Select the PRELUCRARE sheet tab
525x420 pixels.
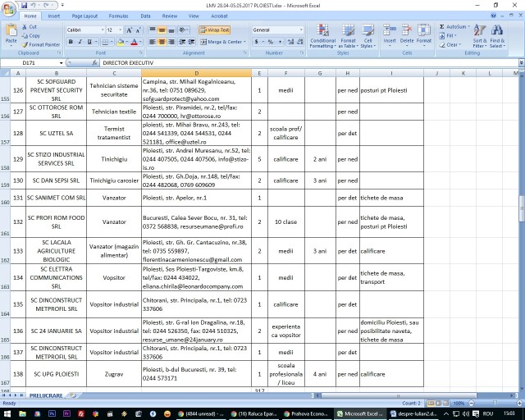point(46,395)
